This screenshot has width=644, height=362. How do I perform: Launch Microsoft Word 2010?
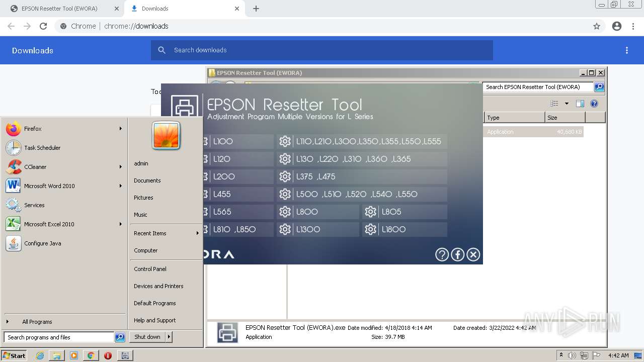[x=64, y=186]
